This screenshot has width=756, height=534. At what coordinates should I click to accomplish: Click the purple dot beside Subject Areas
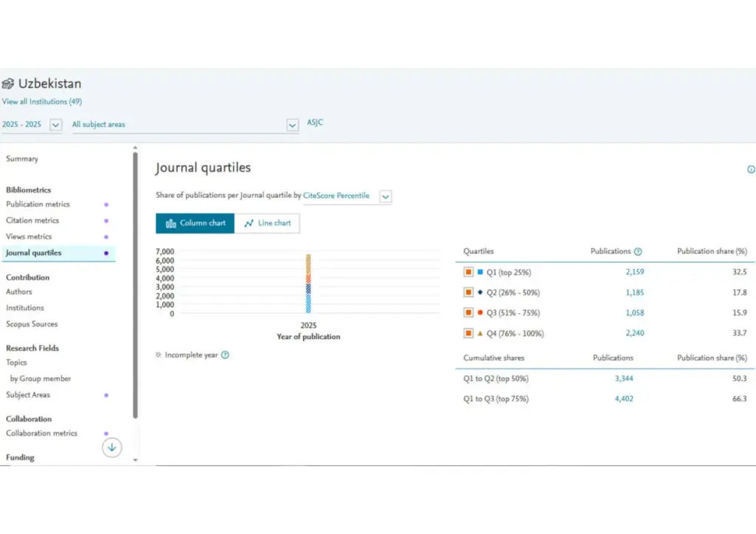[x=106, y=395]
